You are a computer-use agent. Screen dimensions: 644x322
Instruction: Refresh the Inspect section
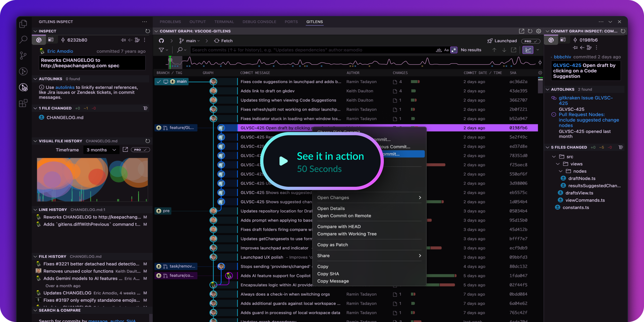point(147,31)
